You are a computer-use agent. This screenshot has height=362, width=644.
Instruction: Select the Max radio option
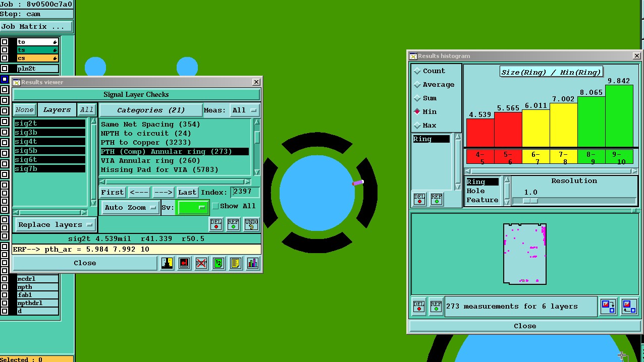click(x=417, y=126)
